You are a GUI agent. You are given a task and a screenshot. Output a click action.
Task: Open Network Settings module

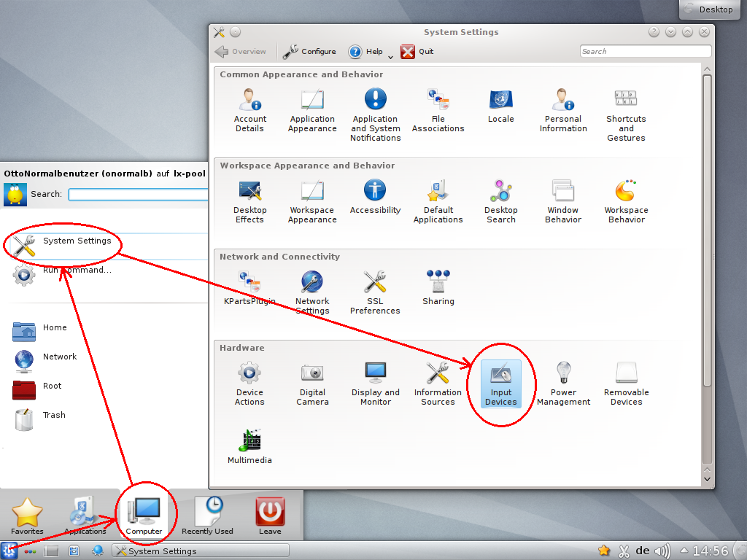(x=312, y=292)
